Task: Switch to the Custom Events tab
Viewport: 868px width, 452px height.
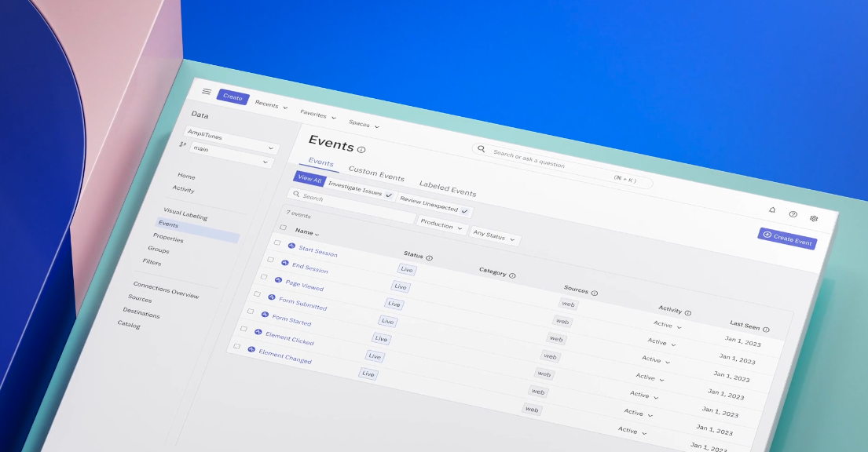Action: (376, 173)
